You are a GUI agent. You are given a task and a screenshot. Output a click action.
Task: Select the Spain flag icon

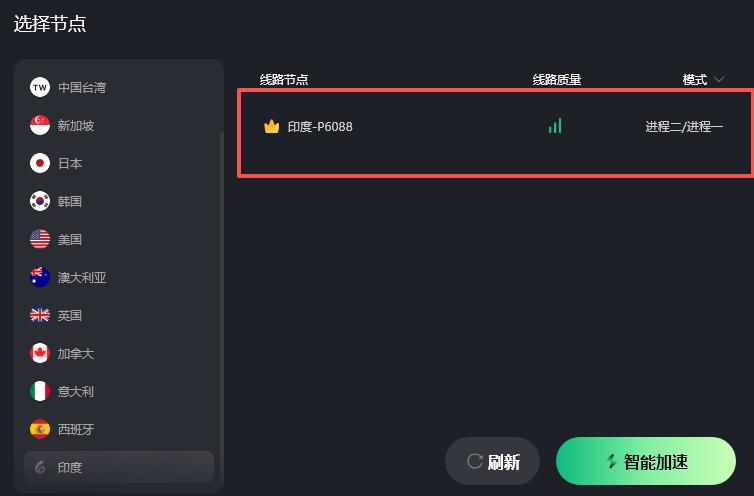pos(40,429)
